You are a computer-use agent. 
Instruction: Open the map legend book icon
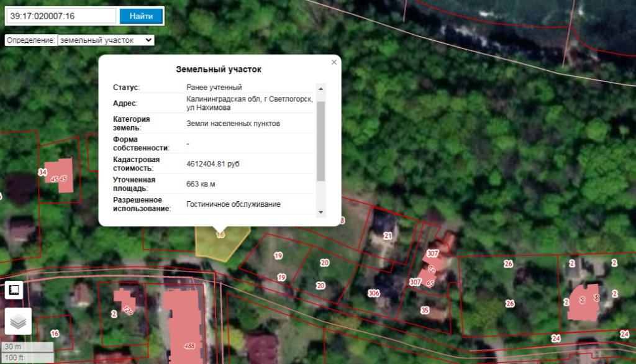(14, 290)
